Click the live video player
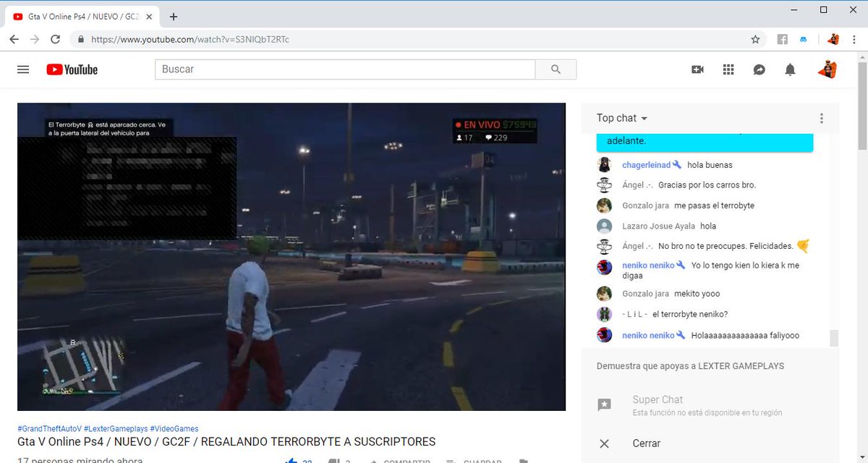 (292, 257)
